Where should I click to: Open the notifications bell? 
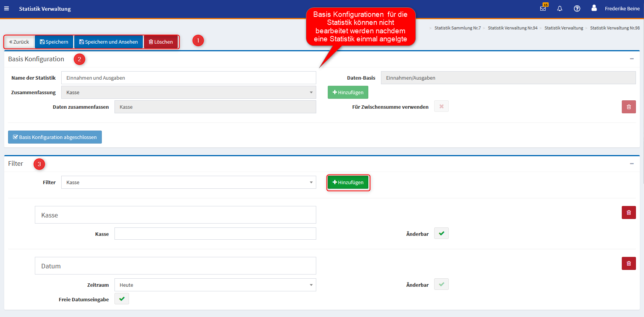560,8
